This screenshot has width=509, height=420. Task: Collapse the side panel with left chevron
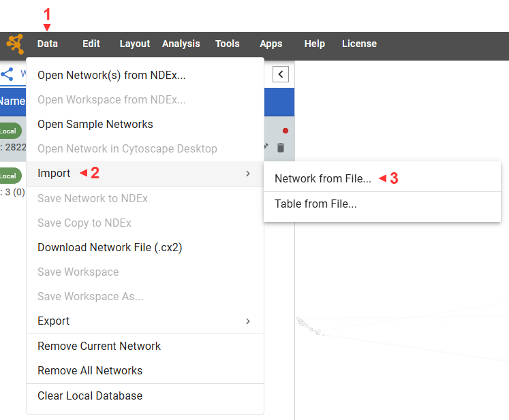coord(281,74)
